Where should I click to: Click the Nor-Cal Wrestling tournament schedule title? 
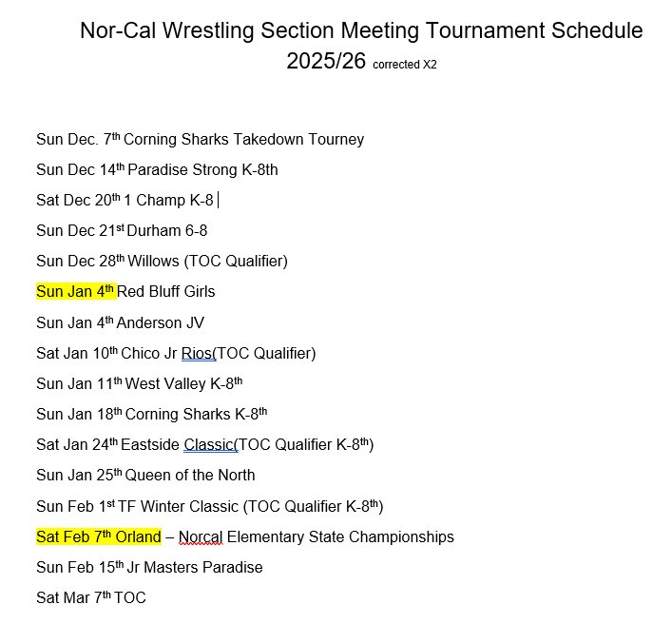(x=361, y=30)
